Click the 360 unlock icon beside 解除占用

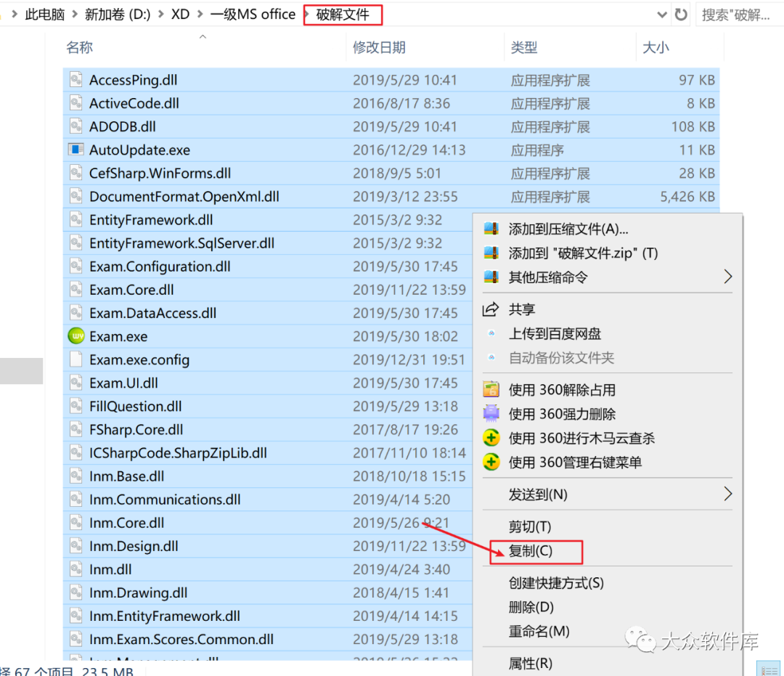[491, 389]
